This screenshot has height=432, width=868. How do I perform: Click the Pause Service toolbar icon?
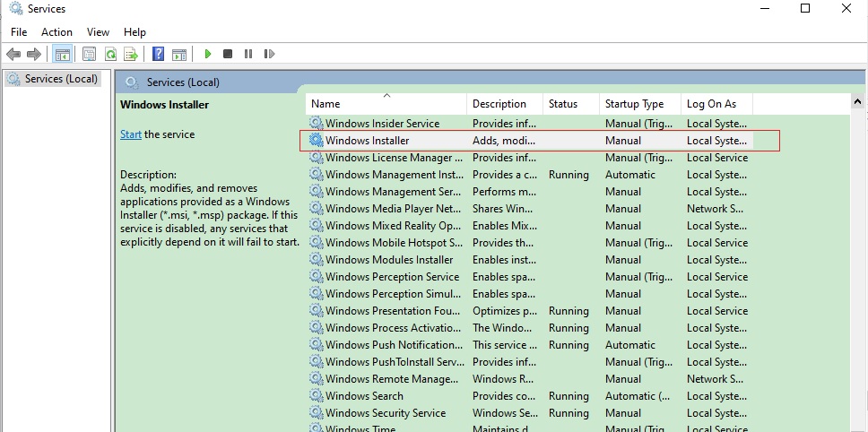pyautogui.click(x=248, y=54)
